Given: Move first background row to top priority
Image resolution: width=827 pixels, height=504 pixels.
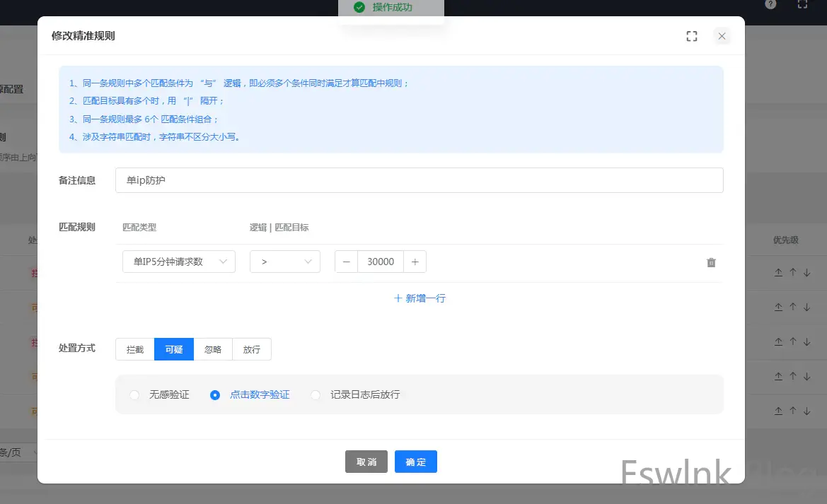Looking at the screenshot, I should coord(778,273).
